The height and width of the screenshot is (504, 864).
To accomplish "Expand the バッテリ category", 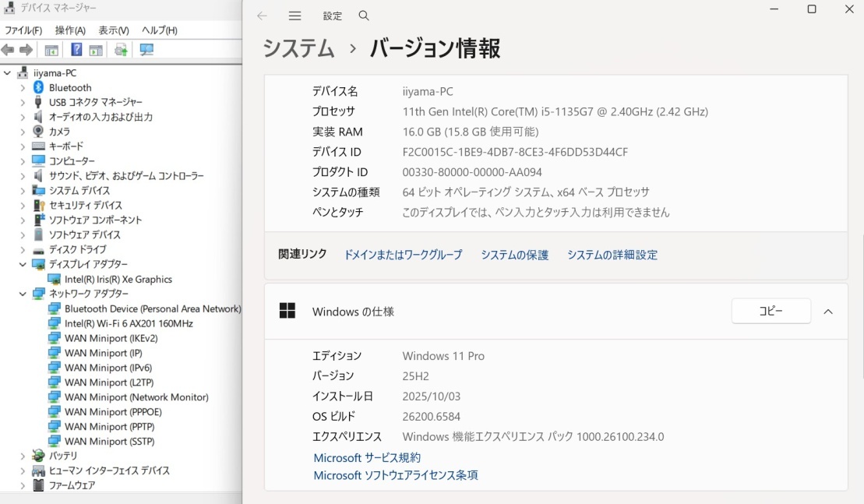I will click(23, 456).
